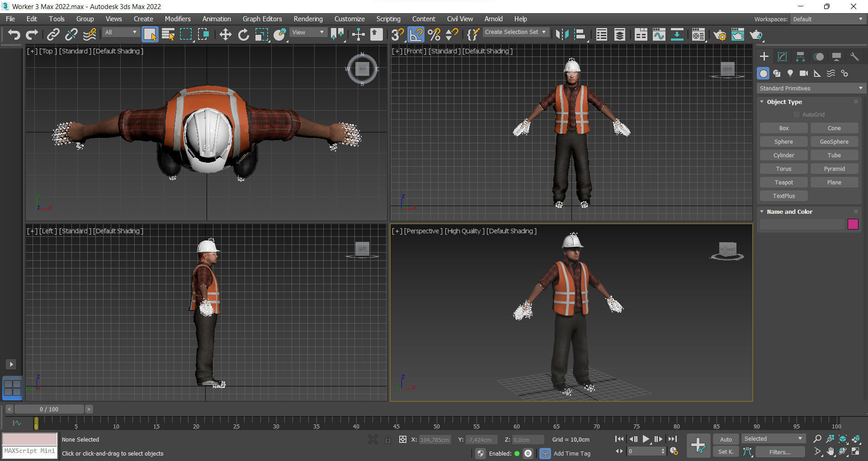Create a Teapot primitive

coord(783,182)
